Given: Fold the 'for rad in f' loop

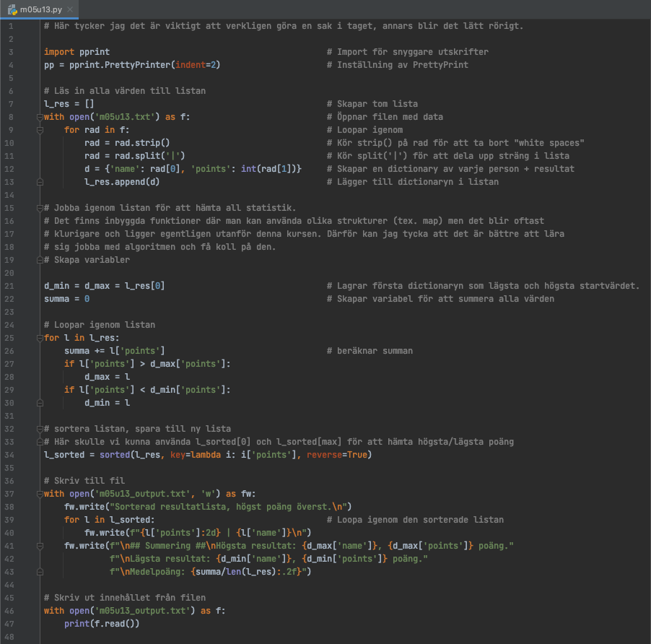Looking at the screenshot, I should point(39,130).
